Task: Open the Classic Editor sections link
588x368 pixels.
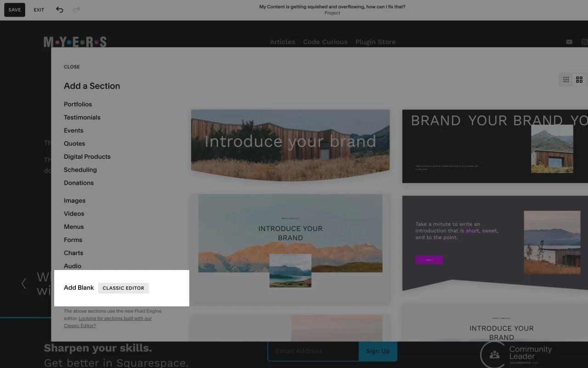Action: 107,322
